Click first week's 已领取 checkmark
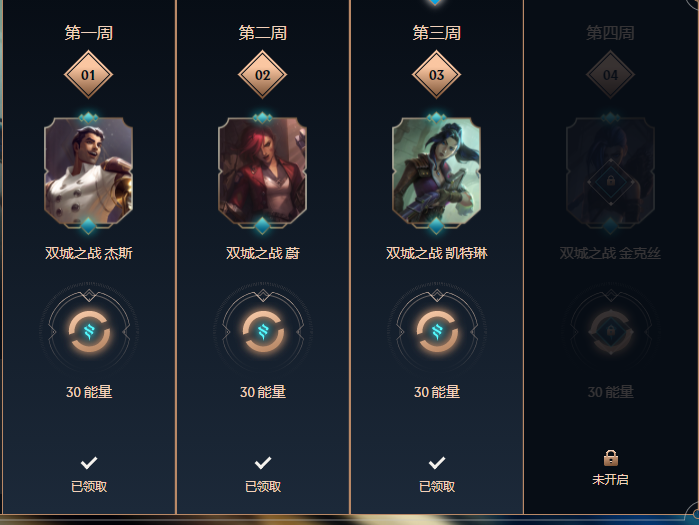 [89, 463]
